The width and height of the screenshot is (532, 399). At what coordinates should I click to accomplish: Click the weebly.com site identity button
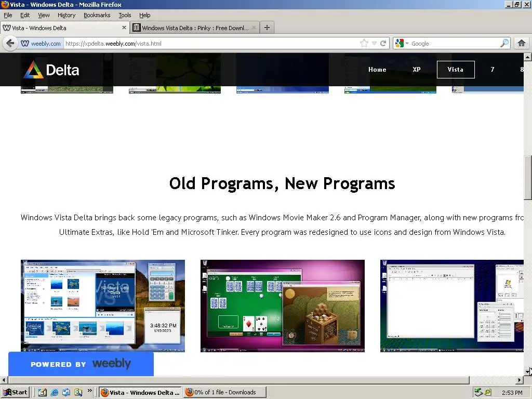pos(41,44)
